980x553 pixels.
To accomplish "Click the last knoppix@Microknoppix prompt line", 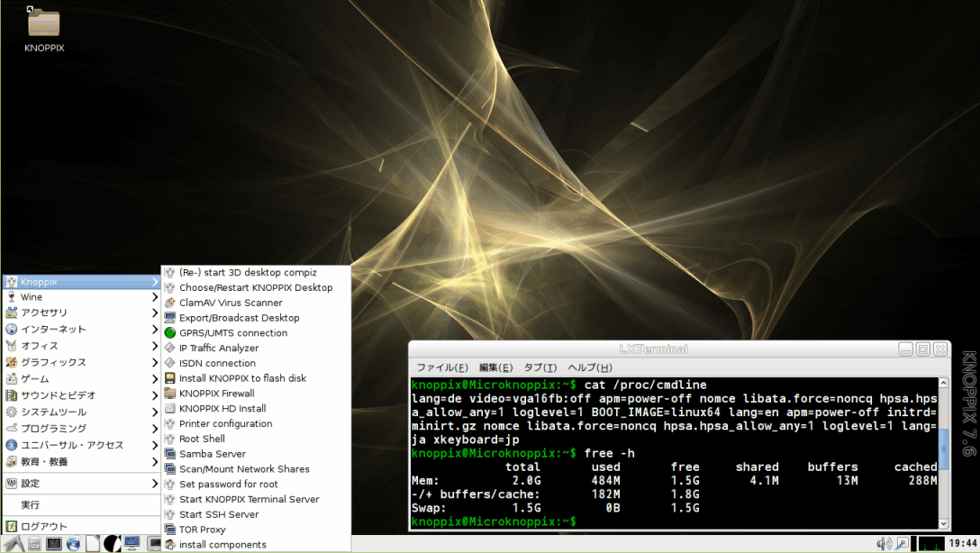I will coord(494,521).
